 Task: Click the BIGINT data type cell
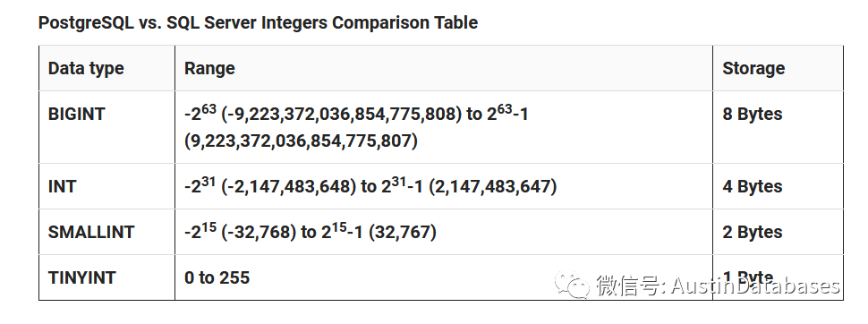pyautogui.click(x=106, y=127)
